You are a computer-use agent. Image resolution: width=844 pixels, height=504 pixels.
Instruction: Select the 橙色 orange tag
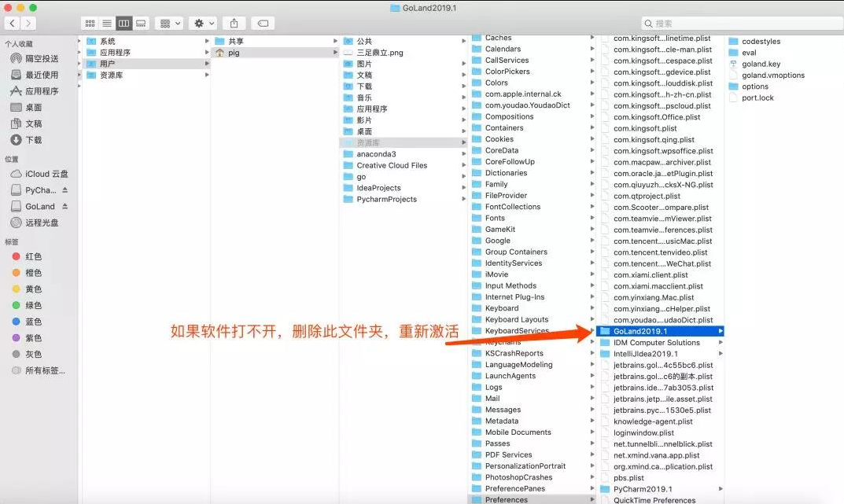click(27, 273)
